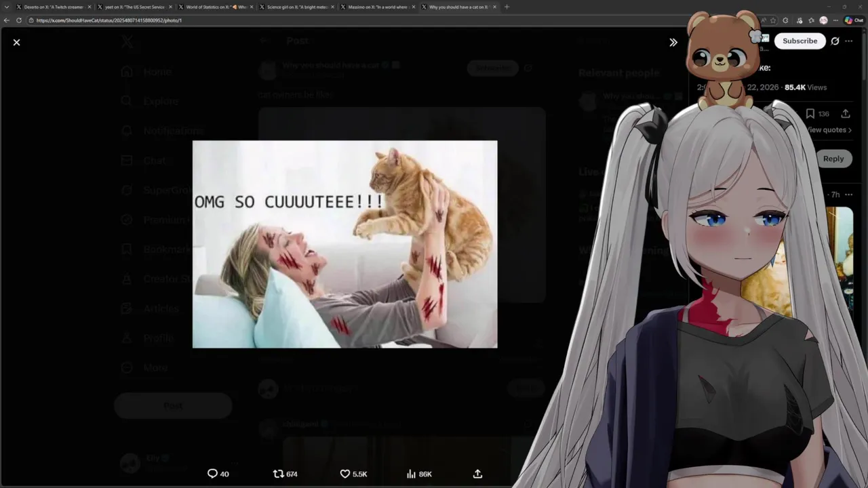This screenshot has height=488, width=868.
Task: Open Explore in the dimmed X sidebar
Action: pos(149,101)
